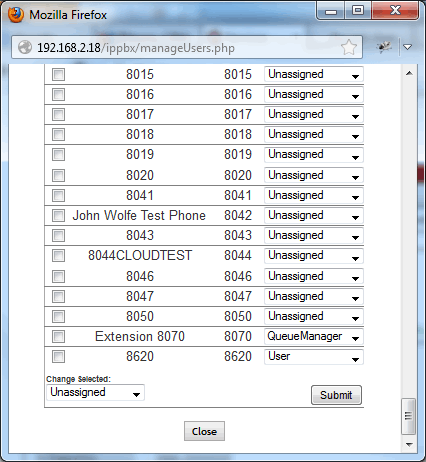Click the globe site identity icon
The image size is (426, 462).
(x=25, y=47)
